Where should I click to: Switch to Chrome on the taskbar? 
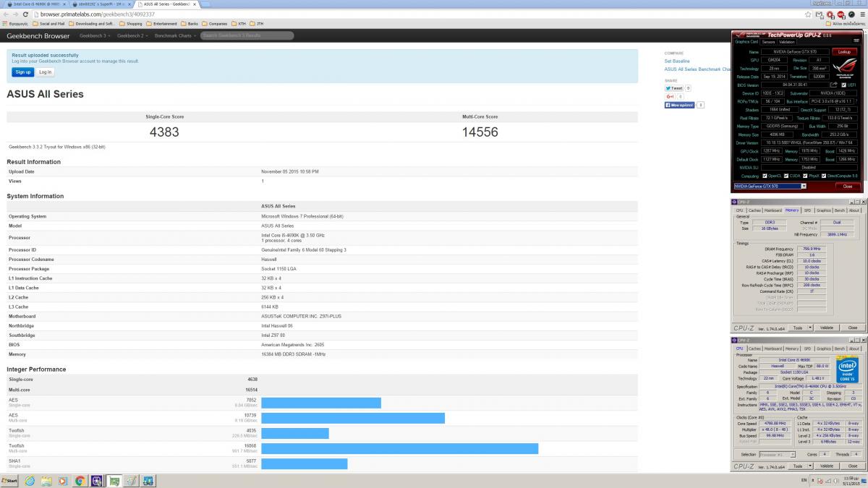coord(80,480)
